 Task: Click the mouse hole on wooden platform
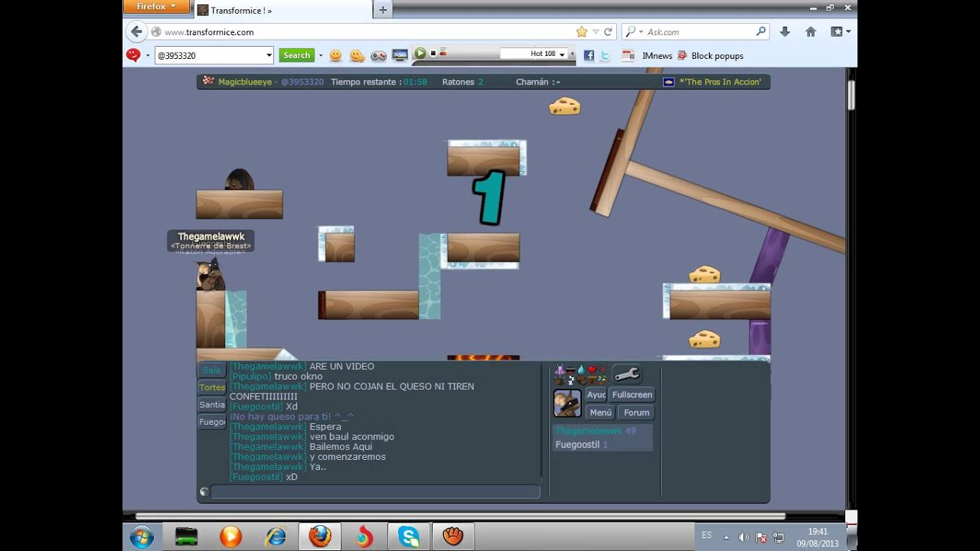coord(239,179)
